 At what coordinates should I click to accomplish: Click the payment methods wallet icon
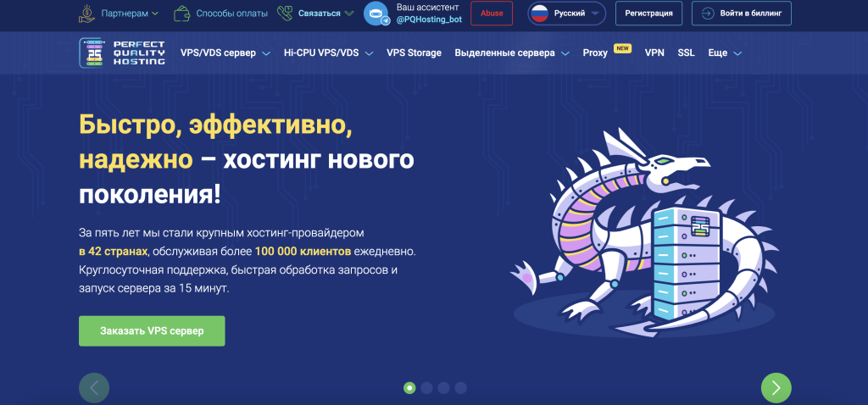[x=181, y=14]
